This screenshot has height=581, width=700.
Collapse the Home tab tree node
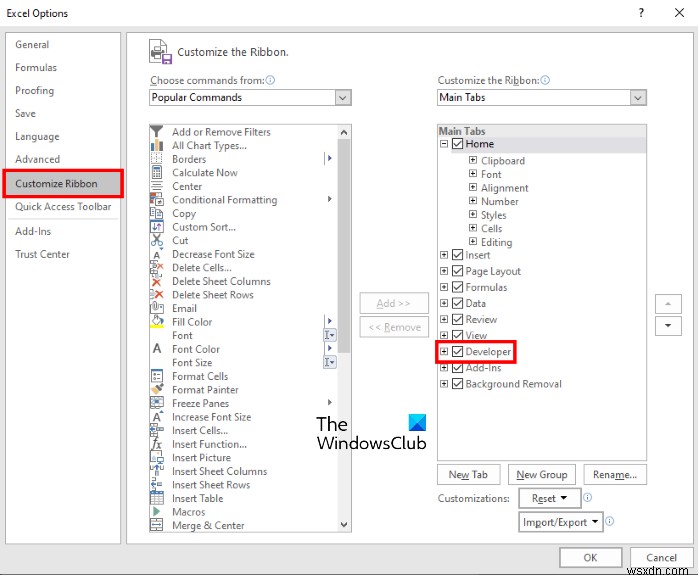(x=444, y=144)
